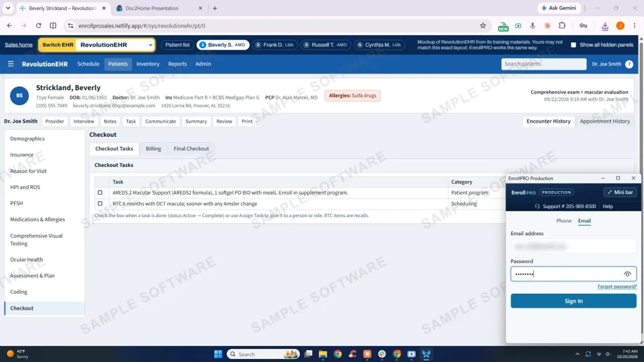This screenshot has height=362, width=644.
Task: Click the blue screen recorder extension icon
Action: point(518,25)
